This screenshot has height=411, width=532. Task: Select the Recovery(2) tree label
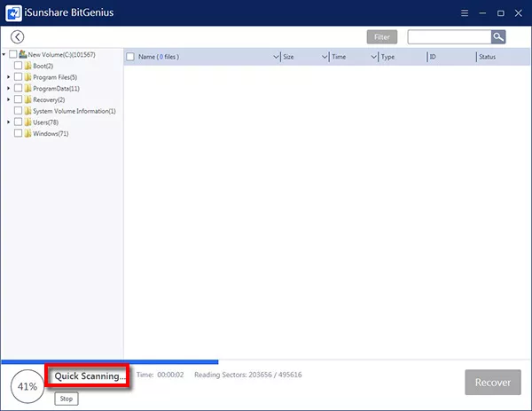pos(49,99)
